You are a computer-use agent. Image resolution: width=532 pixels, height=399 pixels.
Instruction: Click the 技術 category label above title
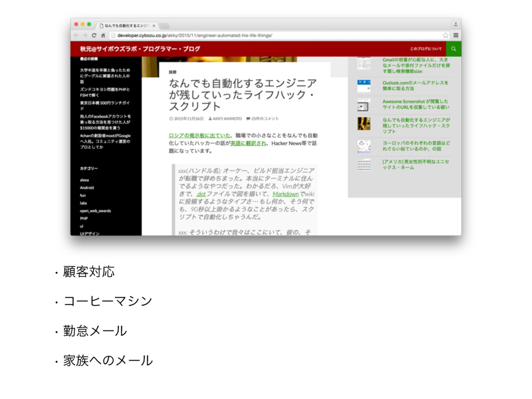(x=172, y=72)
